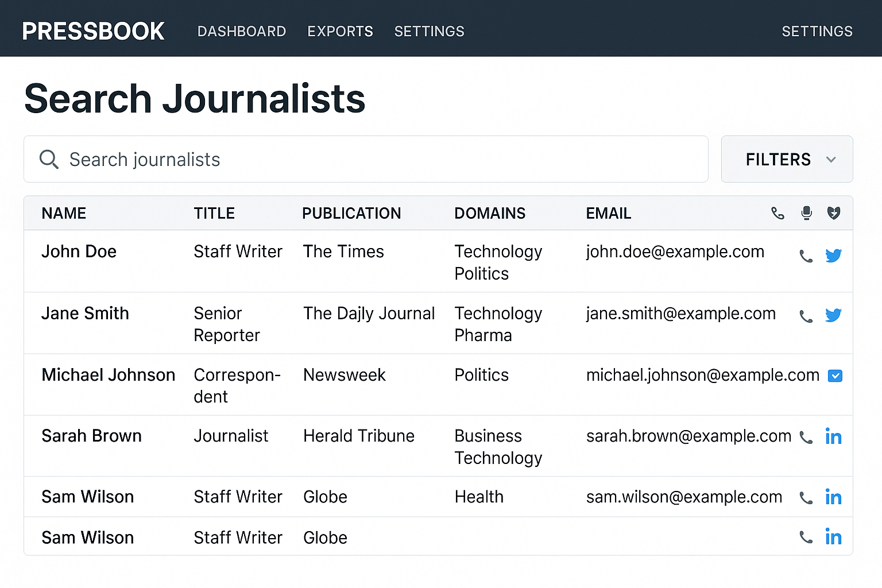Open the LinkedIn icon in the Sam Wilson row without email

(833, 536)
